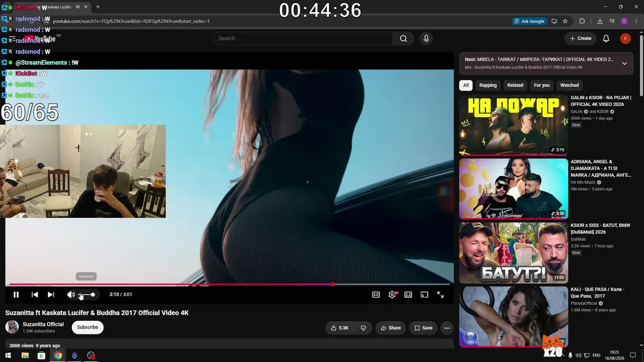This screenshot has width=644, height=362.
Task: Open the PlanetaOfficial channel link
Action: coord(584,303)
